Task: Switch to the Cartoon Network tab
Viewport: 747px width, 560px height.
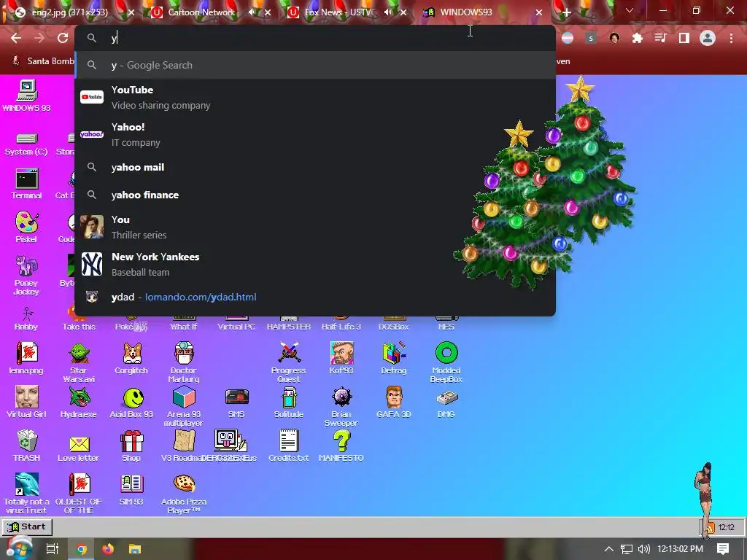Action: click(x=200, y=12)
